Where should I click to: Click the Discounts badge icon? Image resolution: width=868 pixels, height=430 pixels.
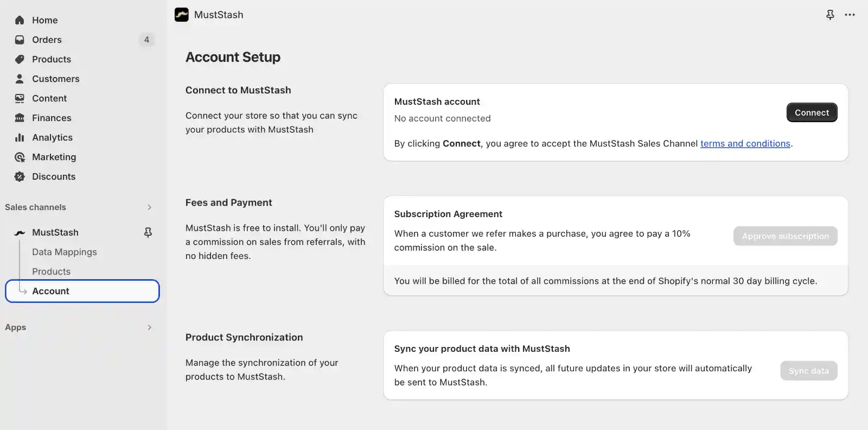click(20, 176)
